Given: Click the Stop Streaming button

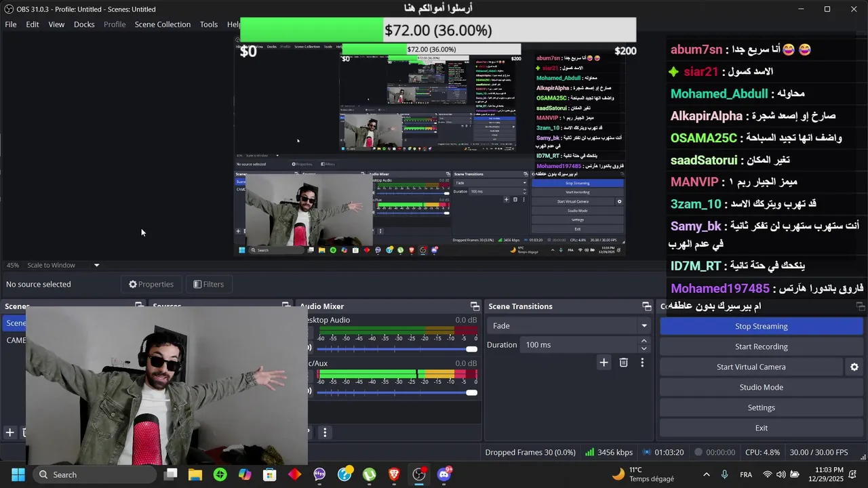Looking at the screenshot, I should (761, 326).
